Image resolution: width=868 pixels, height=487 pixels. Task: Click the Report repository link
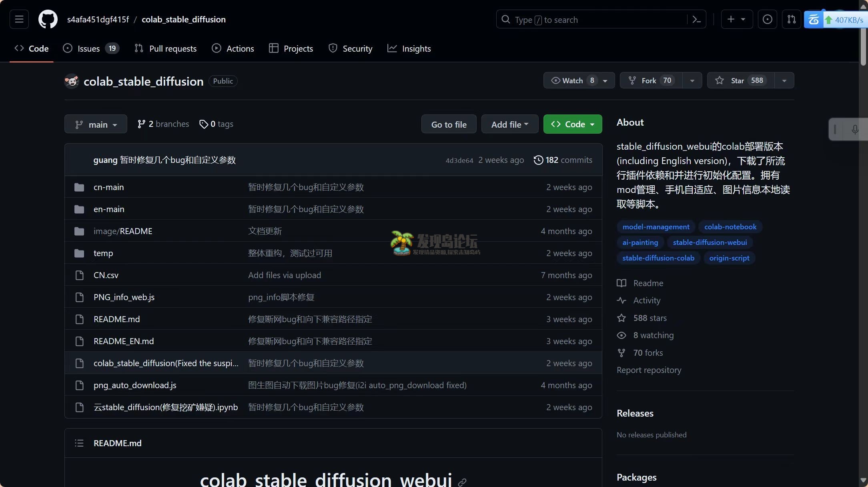pos(649,370)
